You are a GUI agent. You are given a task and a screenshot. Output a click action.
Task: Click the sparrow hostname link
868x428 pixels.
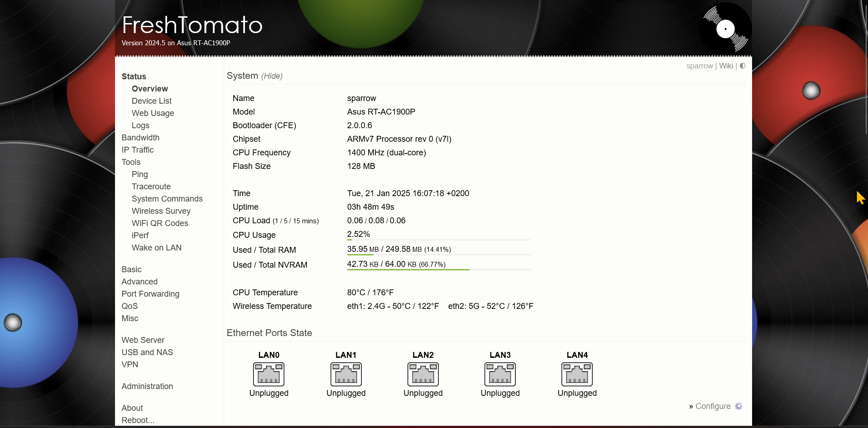point(699,66)
